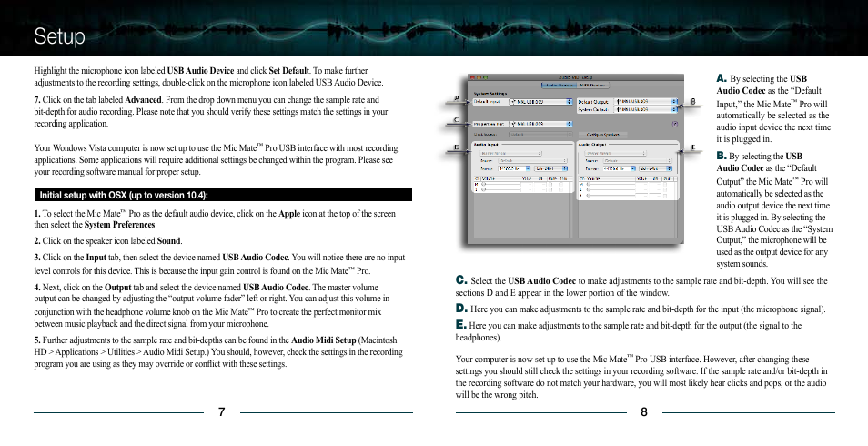Click the bold words "Set Default"
This screenshot has height=446, width=868.
click(288, 70)
